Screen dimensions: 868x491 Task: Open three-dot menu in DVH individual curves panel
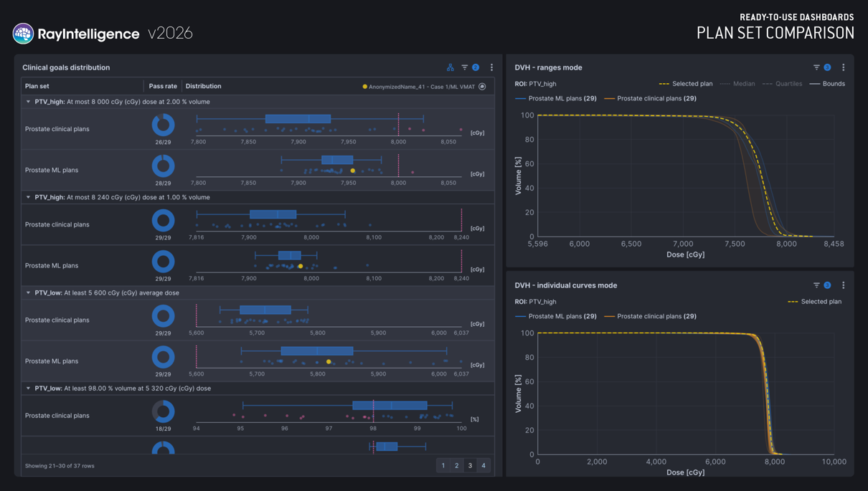(844, 285)
